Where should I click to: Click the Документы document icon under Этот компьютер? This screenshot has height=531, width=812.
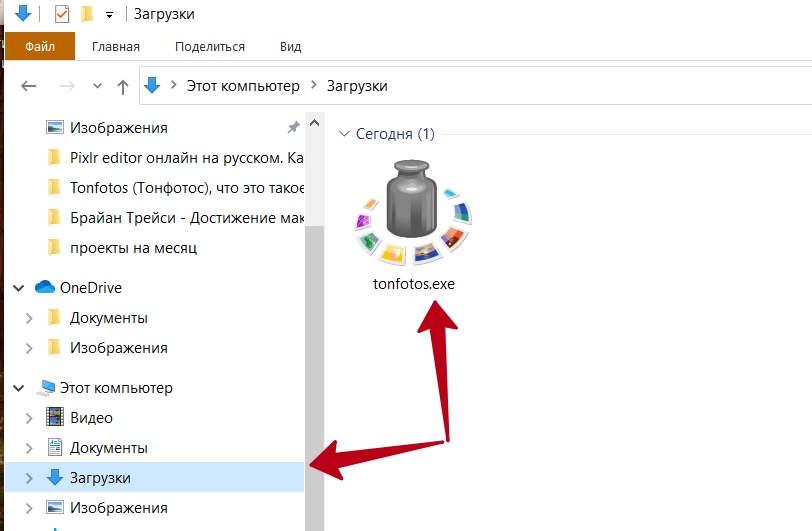(55, 447)
